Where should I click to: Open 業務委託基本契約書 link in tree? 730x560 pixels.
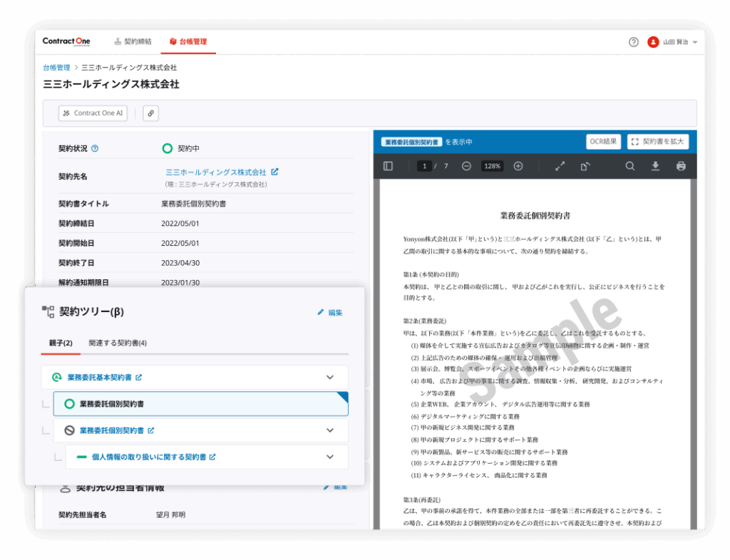point(100,377)
